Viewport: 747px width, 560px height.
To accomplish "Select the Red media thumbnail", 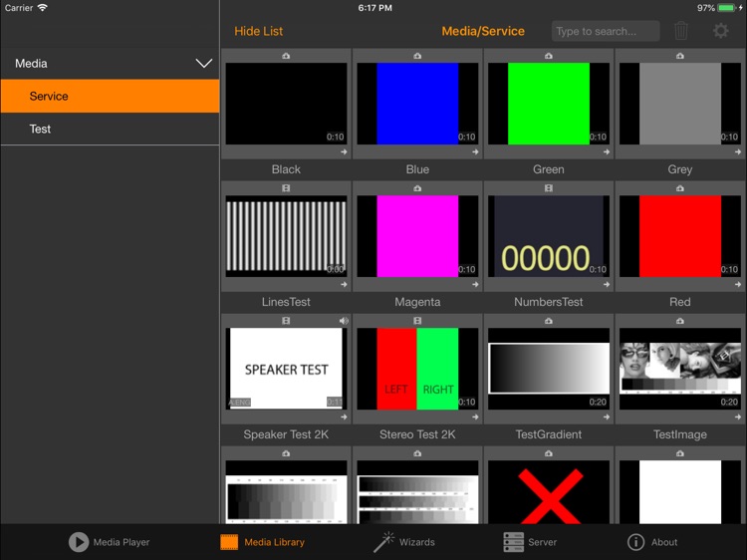I will pos(680,236).
